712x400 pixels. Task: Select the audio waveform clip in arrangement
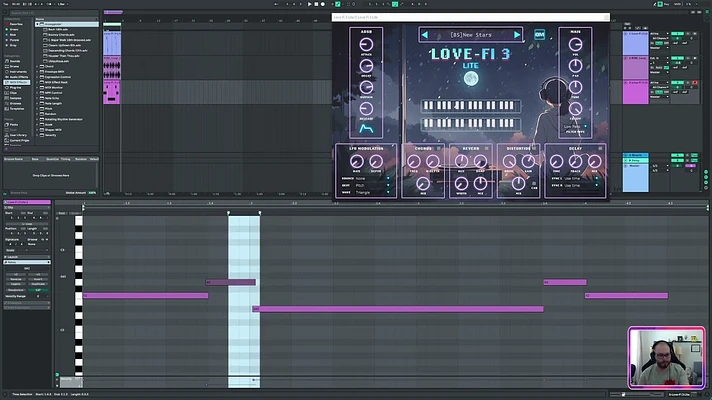pos(112,68)
